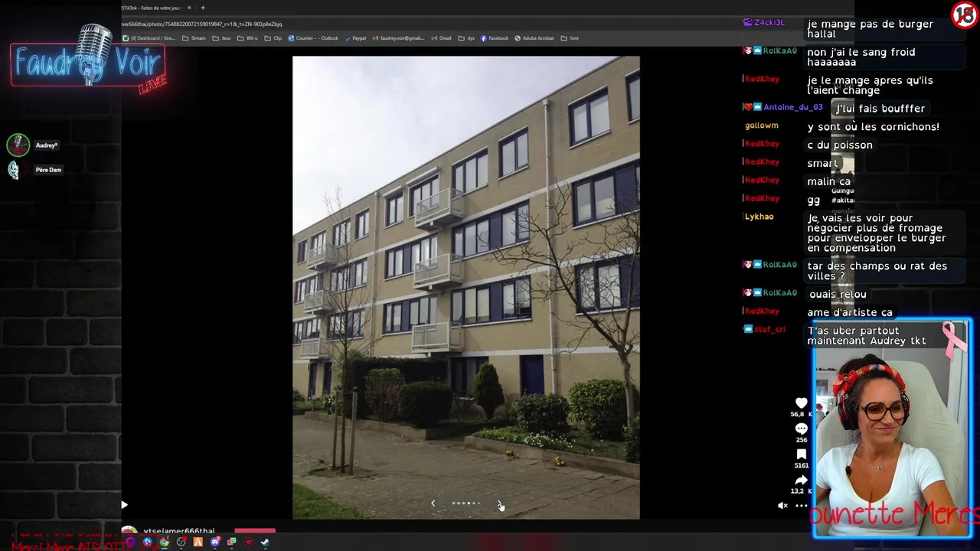Open the Dashboard / Stream bookmark

(149, 38)
